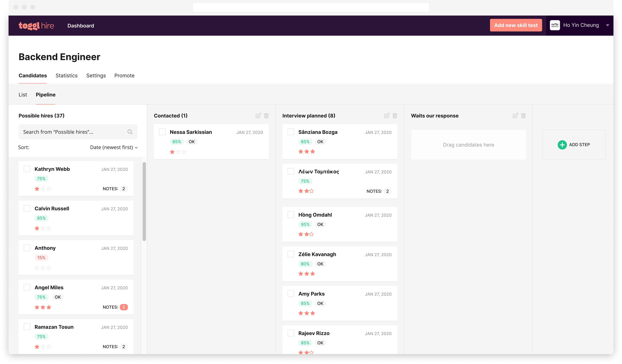
Task: Open Rajeev Rizzo's candidate name
Action: click(x=314, y=333)
